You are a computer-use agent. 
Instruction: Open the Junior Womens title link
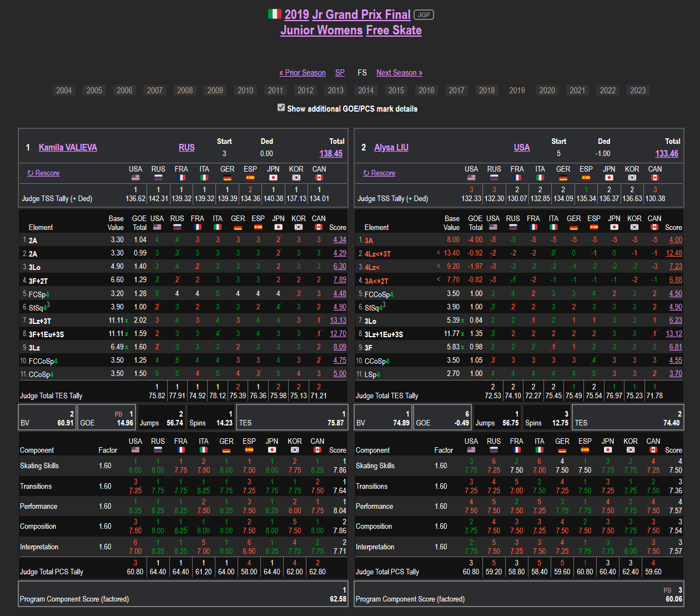coord(321,30)
